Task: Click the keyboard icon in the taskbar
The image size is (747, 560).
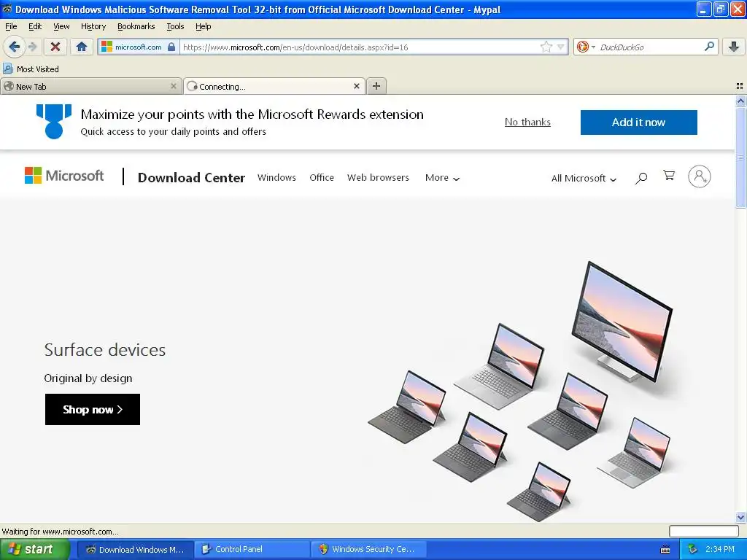Action: (665, 550)
